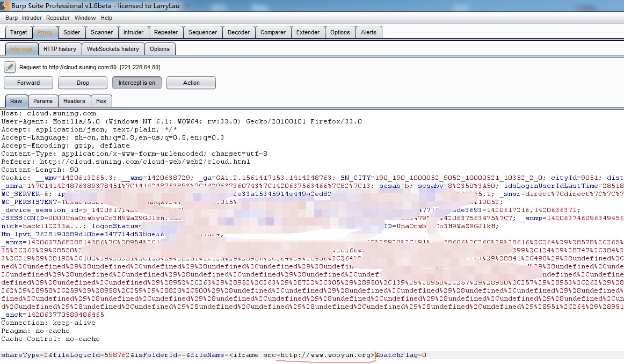
Task: Toggle the Intercept is on button
Action: click(x=137, y=83)
